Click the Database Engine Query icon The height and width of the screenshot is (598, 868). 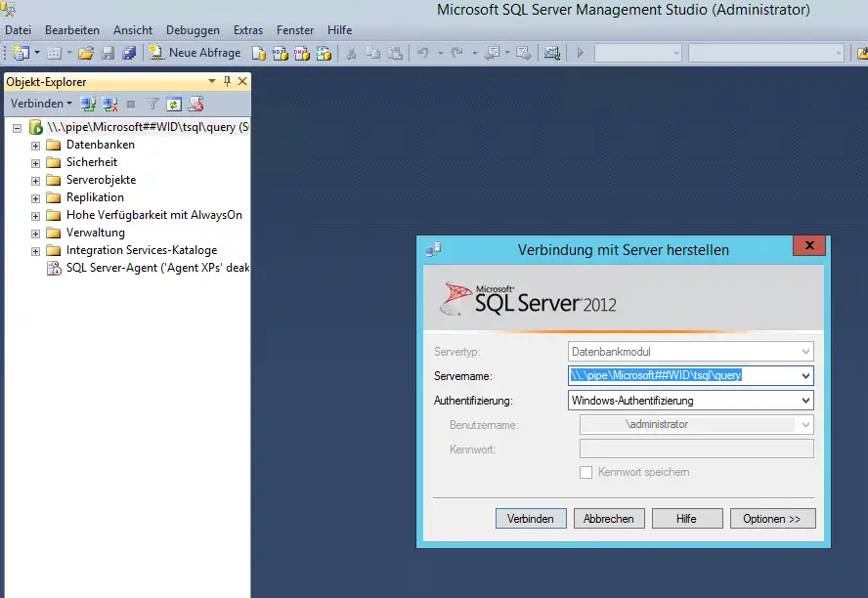point(259,53)
